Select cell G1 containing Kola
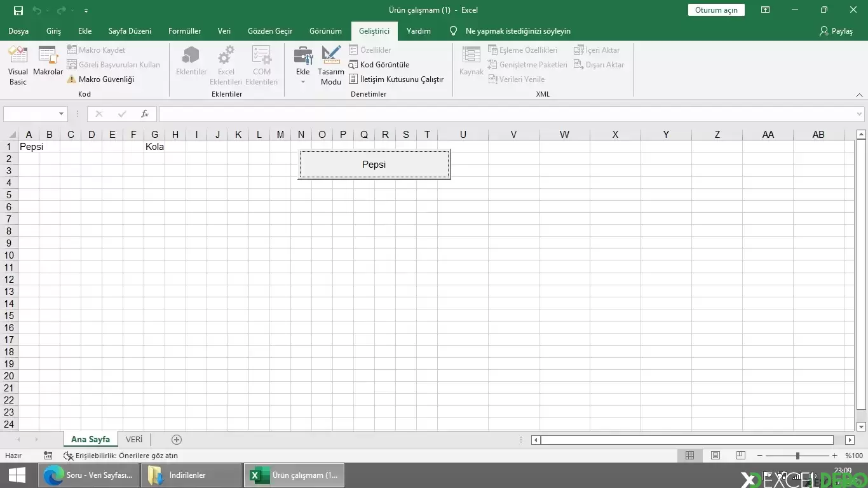 (154, 147)
